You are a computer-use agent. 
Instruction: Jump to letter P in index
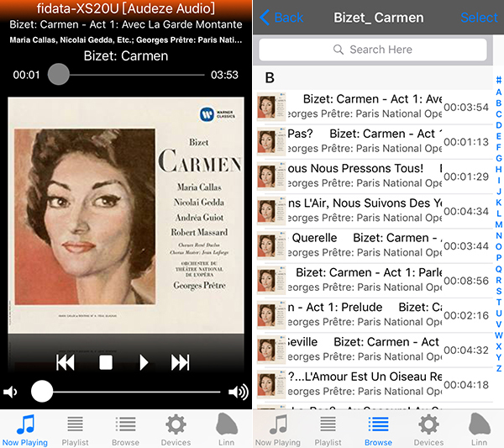point(498,257)
